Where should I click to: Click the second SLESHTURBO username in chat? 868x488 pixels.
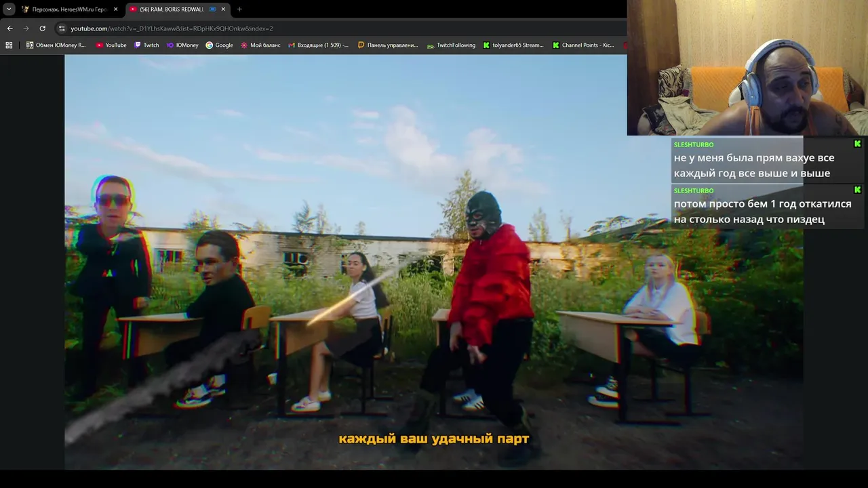pyautogui.click(x=693, y=190)
